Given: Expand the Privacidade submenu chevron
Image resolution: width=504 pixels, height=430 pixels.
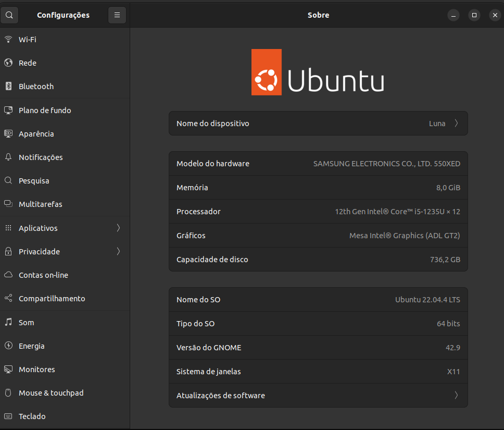Looking at the screenshot, I should (x=118, y=251).
